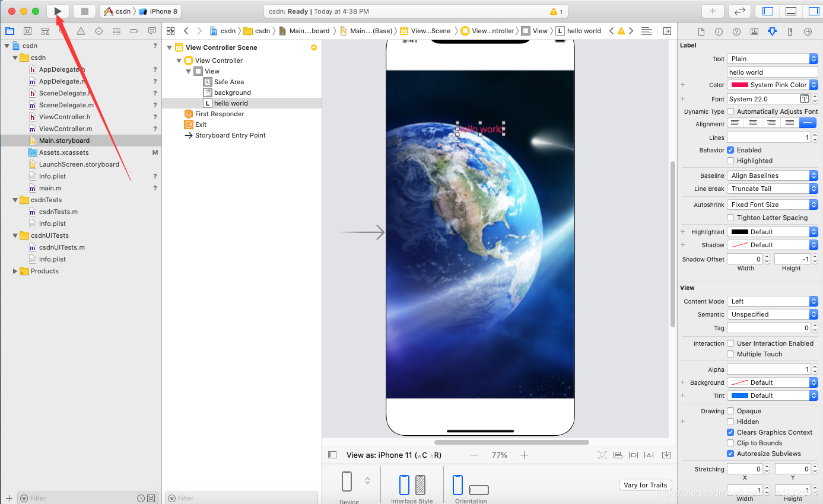Show the Attributes inspector tab
This screenshot has width=823, height=504.
(x=771, y=31)
